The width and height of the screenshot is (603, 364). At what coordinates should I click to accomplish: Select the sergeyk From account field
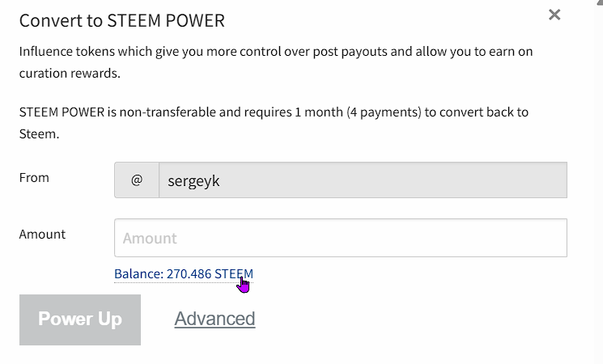tap(363, 180)
